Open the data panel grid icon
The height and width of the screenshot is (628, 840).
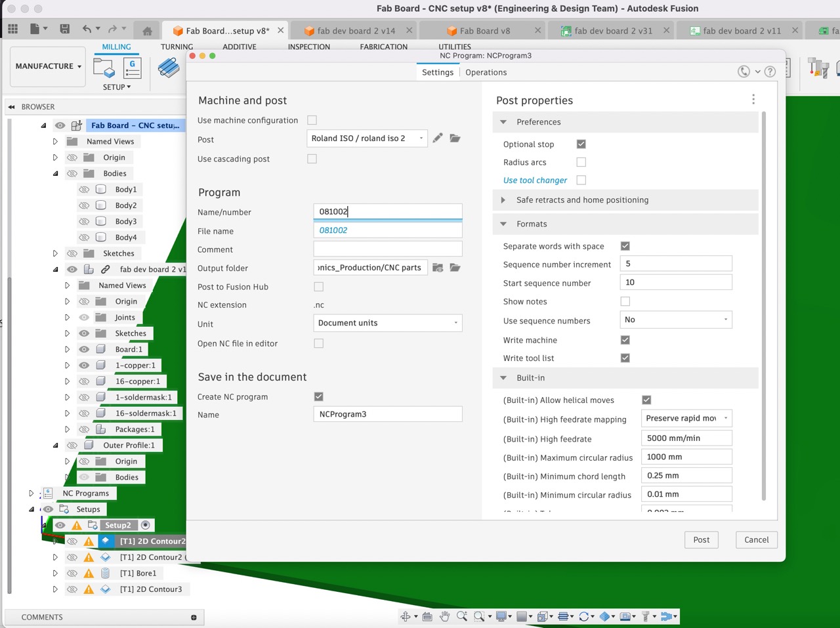click(12, 29)
